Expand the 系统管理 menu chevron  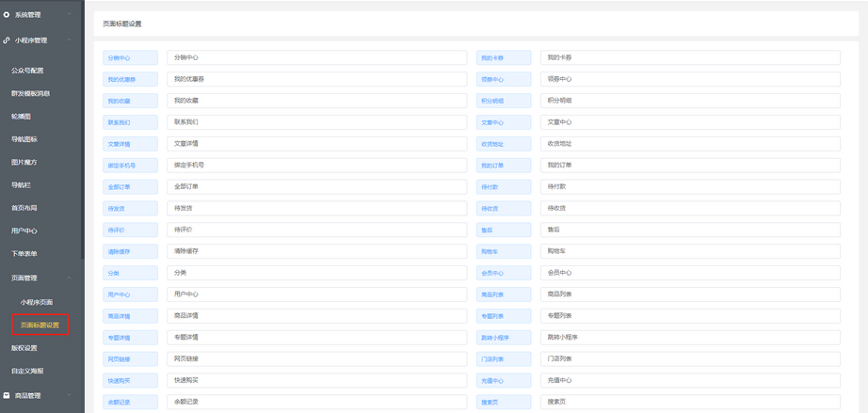pos(69,15)
